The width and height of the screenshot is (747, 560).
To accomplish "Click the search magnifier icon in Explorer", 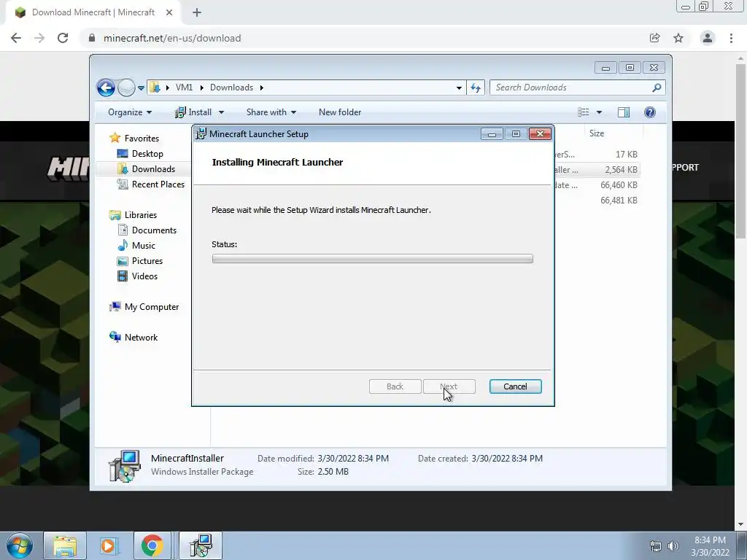I will [x=657, y=87].
